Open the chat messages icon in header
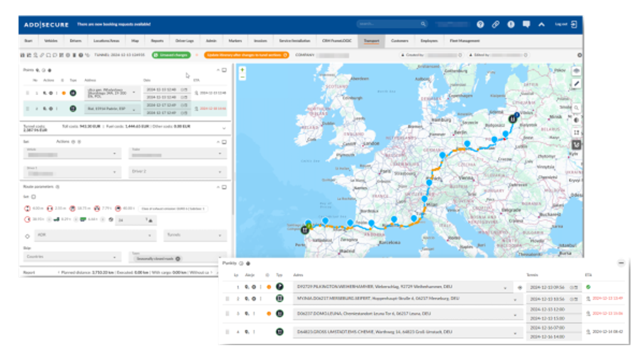644x363 pixels. coord(526,25)
